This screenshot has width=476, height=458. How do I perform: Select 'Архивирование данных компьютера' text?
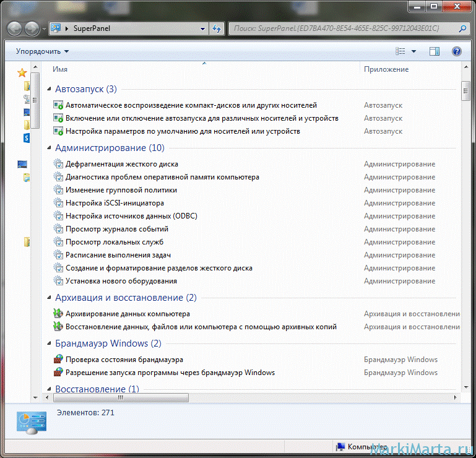pos(128,314)
